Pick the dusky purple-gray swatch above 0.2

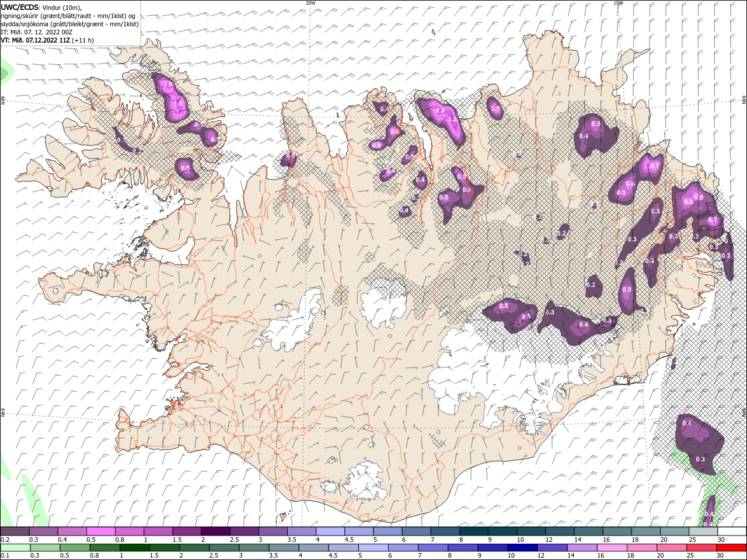tap(15, 531)
